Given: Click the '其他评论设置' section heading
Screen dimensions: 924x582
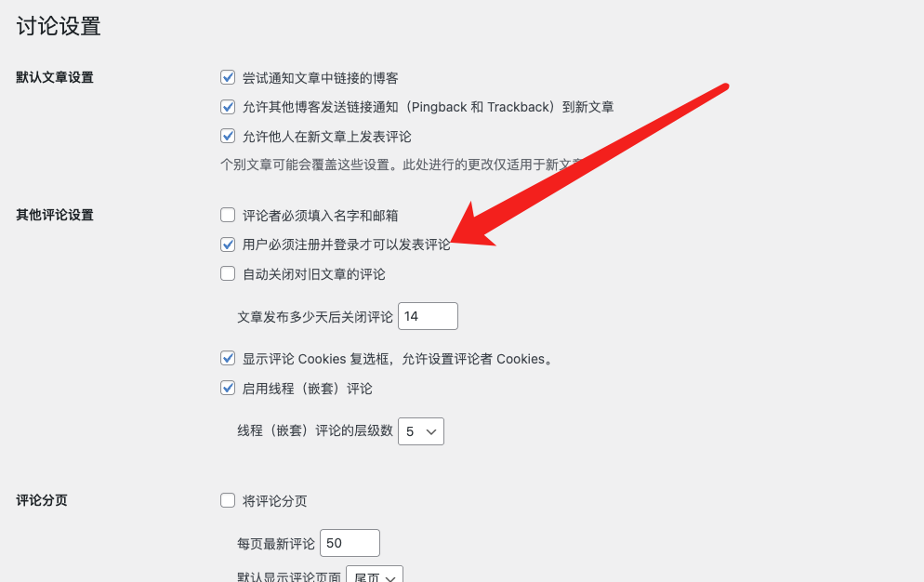Looking at the screenshot, I should click(55, 215).
